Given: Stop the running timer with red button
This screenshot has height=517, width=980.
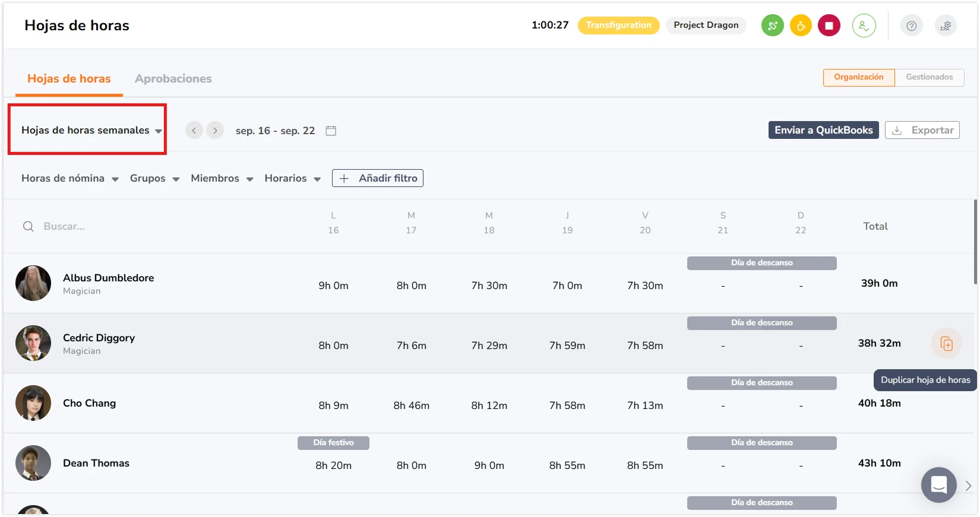Looking at the screenshot, I should pos(829,26).
